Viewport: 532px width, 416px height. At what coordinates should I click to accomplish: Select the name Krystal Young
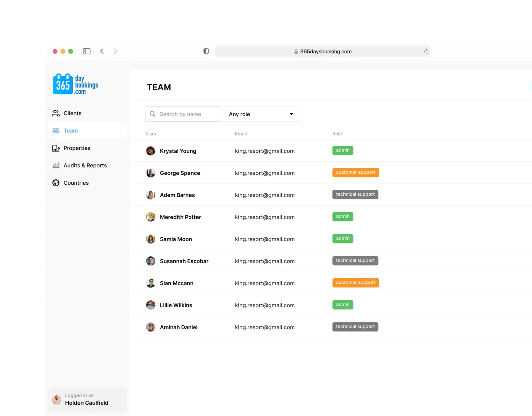pos(178,151)
